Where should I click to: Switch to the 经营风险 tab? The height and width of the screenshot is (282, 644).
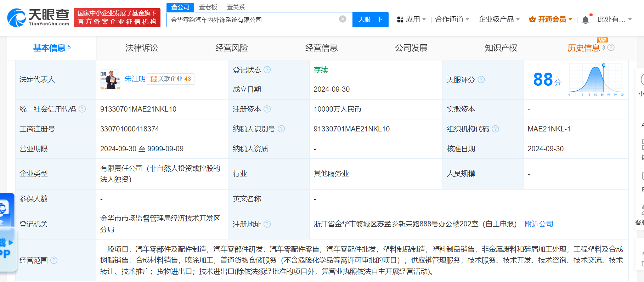pyautogui.click(x=232, y=48)
